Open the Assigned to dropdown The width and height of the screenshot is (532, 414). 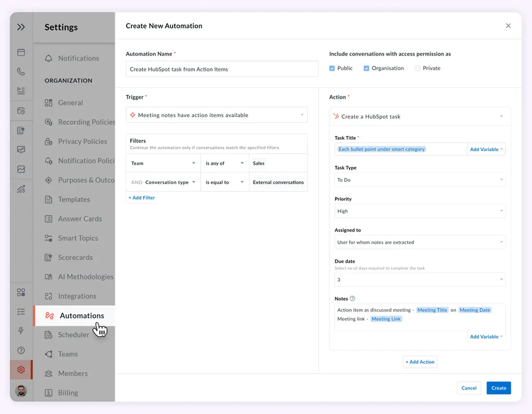point(420,242)
